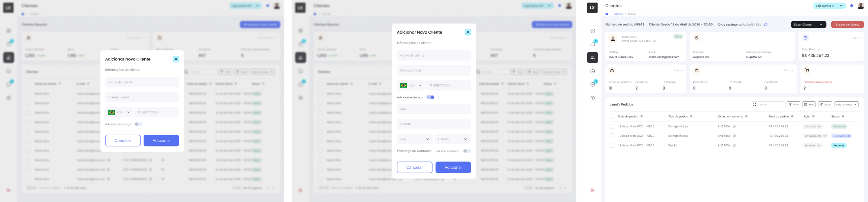Check the box for the Balcão order row

(x=612, y=145)
